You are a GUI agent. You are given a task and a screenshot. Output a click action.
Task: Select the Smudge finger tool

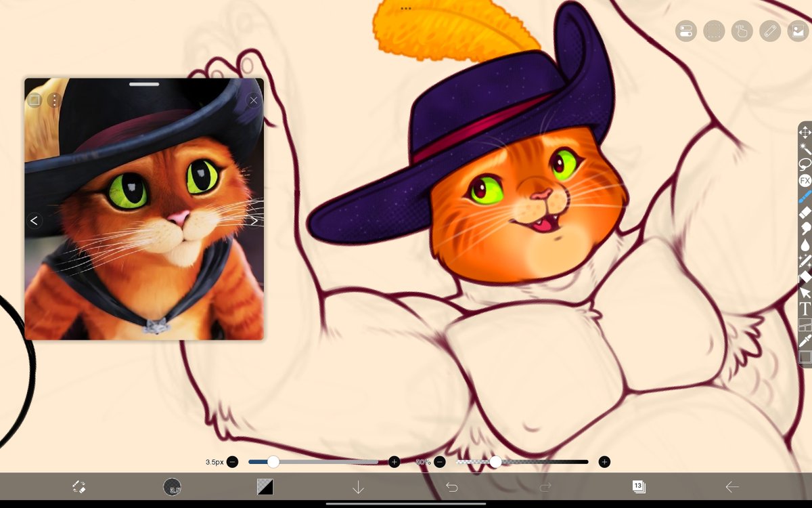[x=805, y=228]
